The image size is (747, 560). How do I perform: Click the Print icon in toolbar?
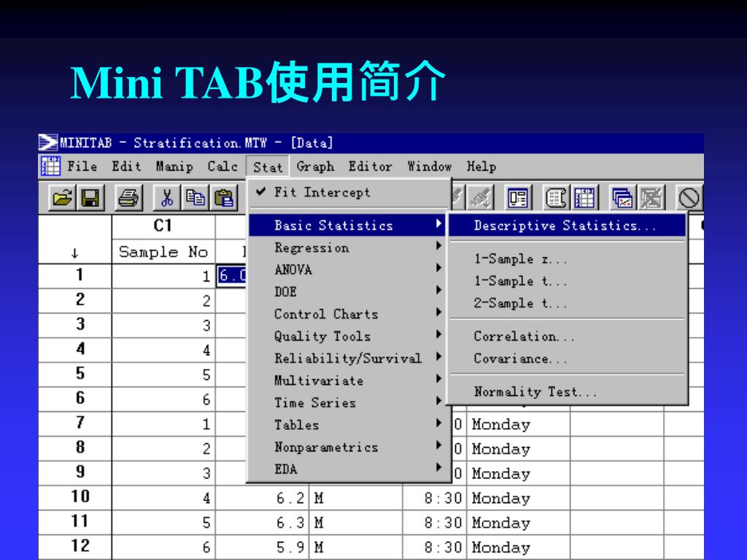(128, 198)
